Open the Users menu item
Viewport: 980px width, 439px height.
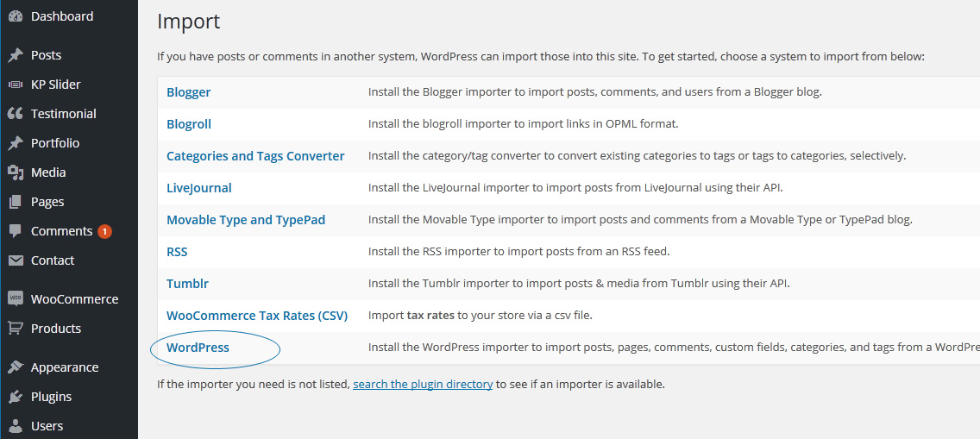47,426
